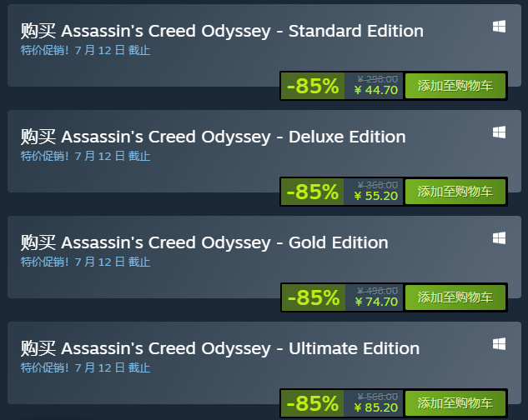Screen dimensions: 528x420
Task: Click the ¥ 44.70 sale price
Action: pyautogui.click(x=376, y=91)
